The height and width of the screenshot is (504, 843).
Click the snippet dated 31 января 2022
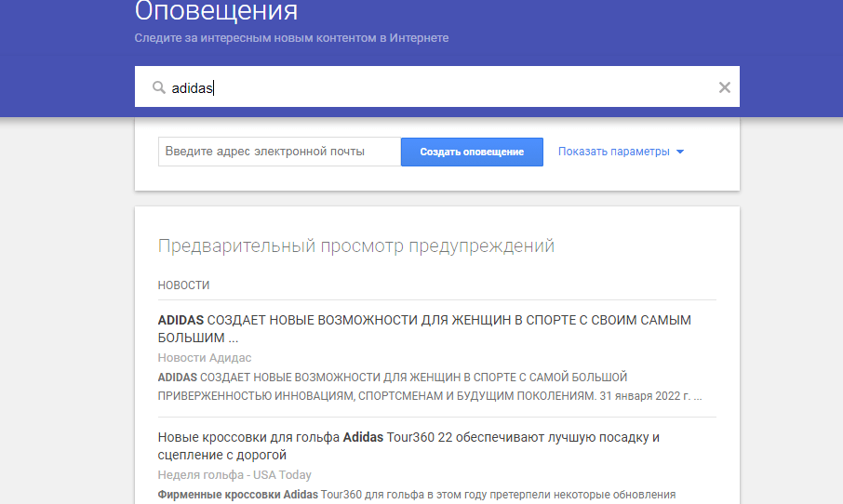coord(429,386)
